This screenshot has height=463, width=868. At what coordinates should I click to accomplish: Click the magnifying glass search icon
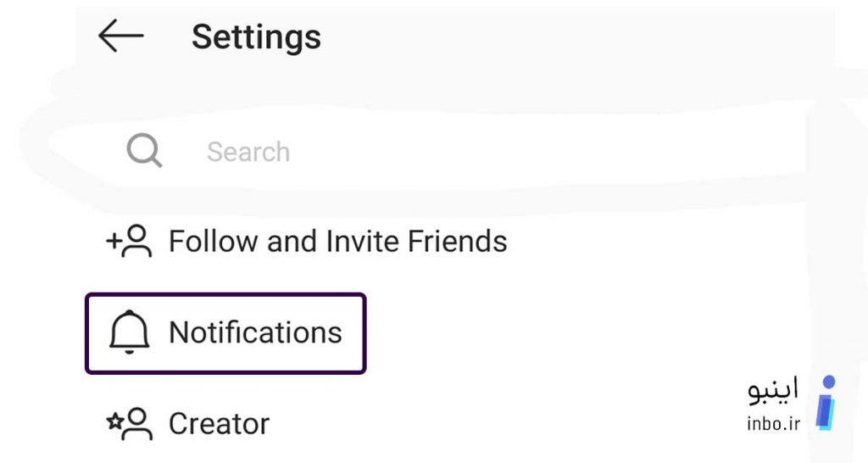[x=144, y=151]
